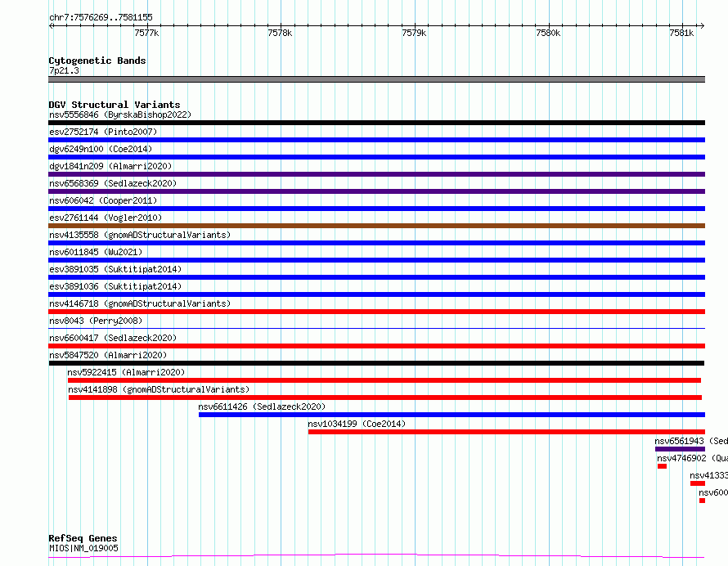This screenshot has width=728, height=566.
Task: Select variant esv3891035 (Suktitipat2014) label
Action: click(x=115, y=269)
